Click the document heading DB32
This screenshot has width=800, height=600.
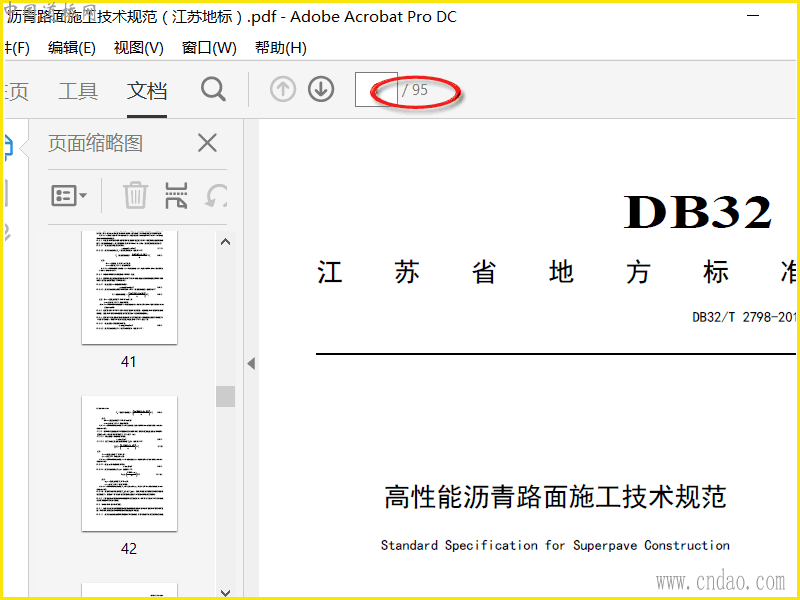697,212
